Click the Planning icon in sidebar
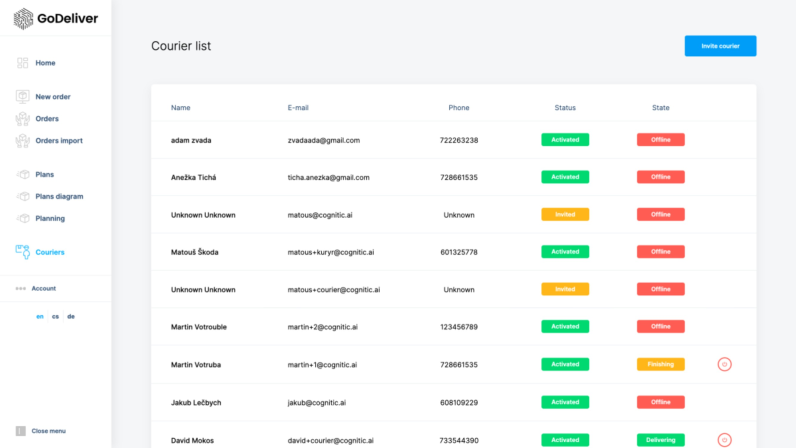This screenshot has width=796, height=448. coord(22,219)
